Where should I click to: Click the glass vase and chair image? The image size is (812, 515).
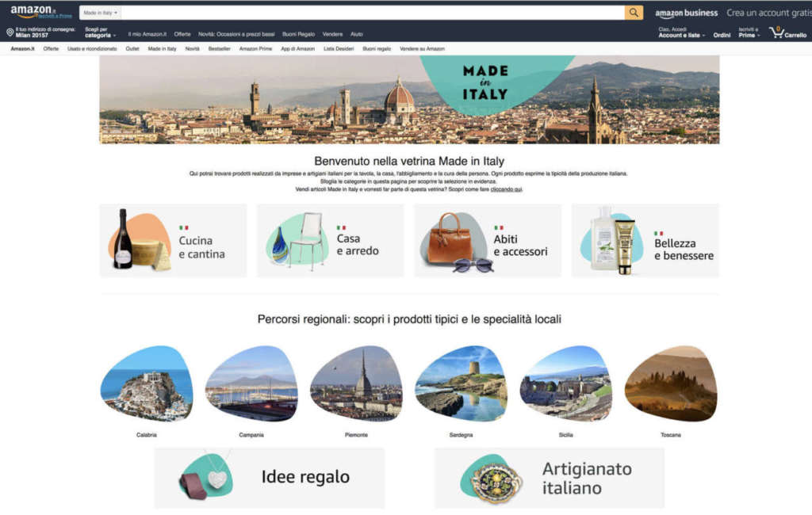297,241
